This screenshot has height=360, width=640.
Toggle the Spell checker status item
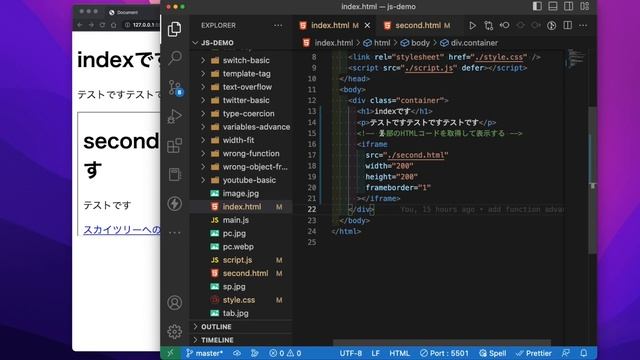coord(493,353)
